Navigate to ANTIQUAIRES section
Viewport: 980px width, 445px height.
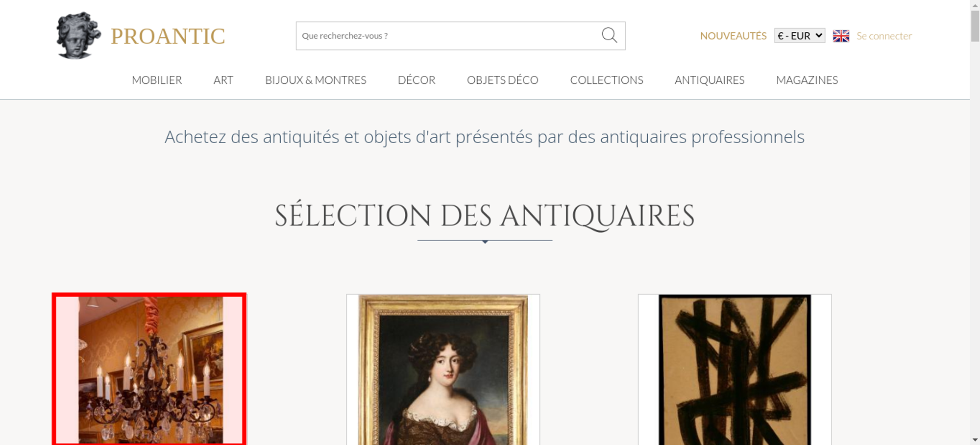pos(710,80)
